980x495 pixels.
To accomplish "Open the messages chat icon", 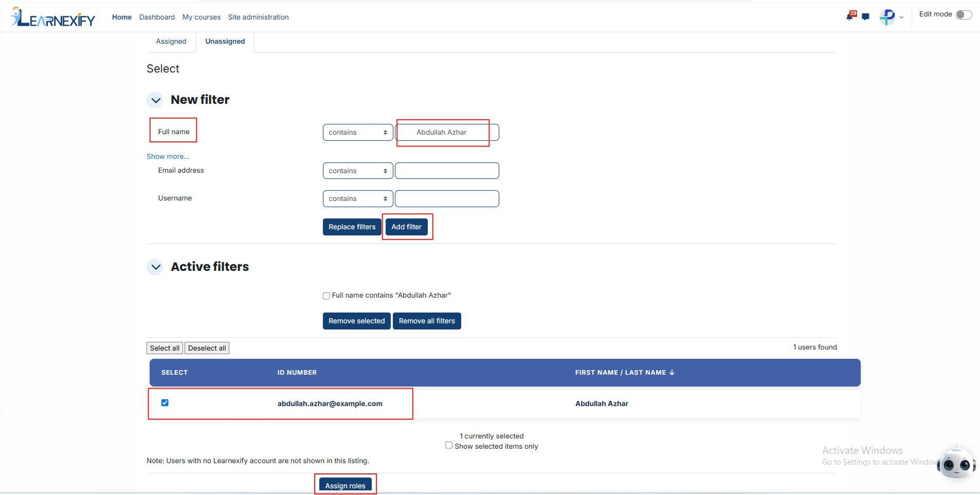I will 865,17.
